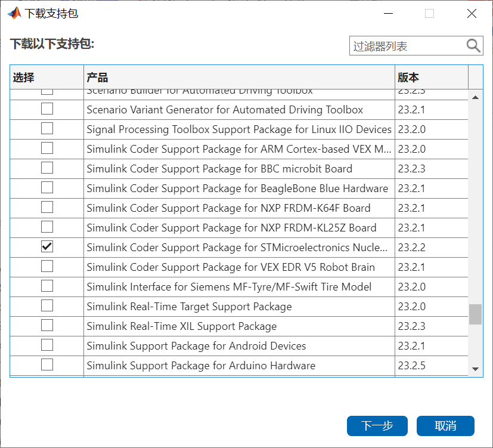The image size is (493, 448).
Task: Click version cell 23.2.2 of STMicroelectronics row
Action: click(411, 248)
